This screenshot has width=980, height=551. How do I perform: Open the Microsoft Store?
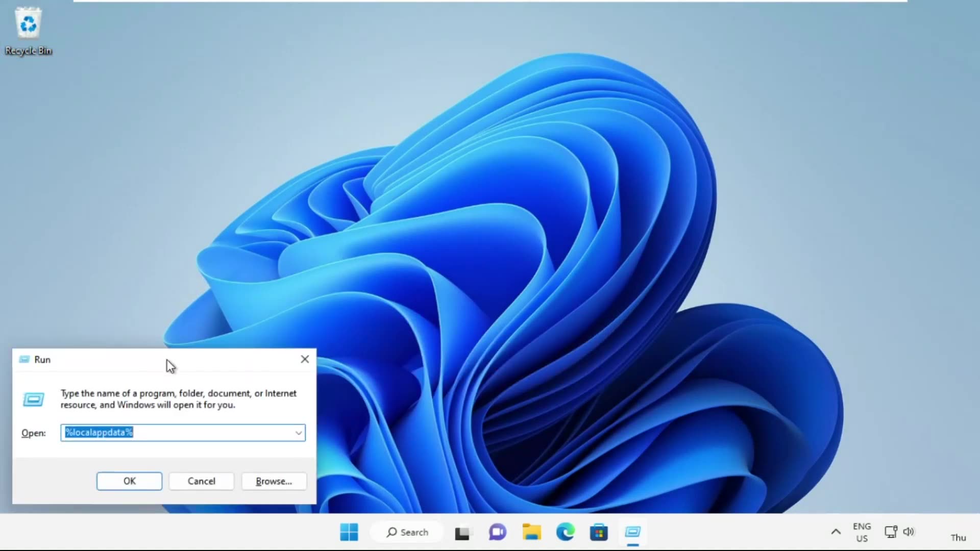(599, 532)
